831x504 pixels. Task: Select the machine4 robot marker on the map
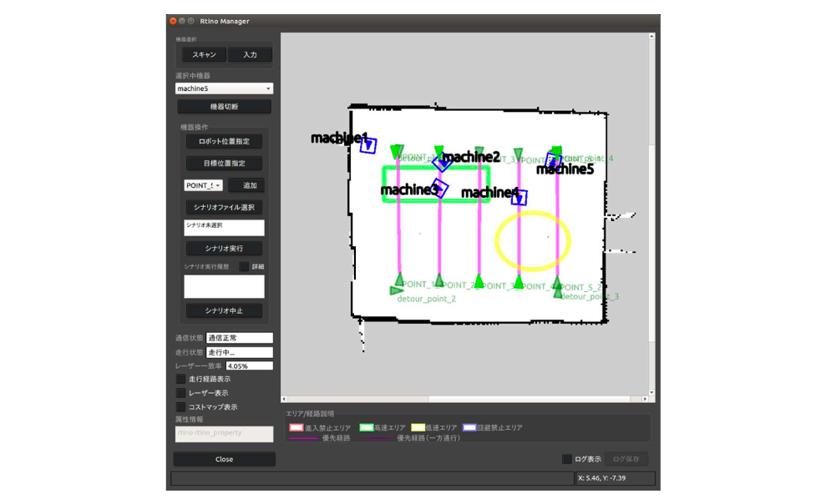tap(519, 198)
